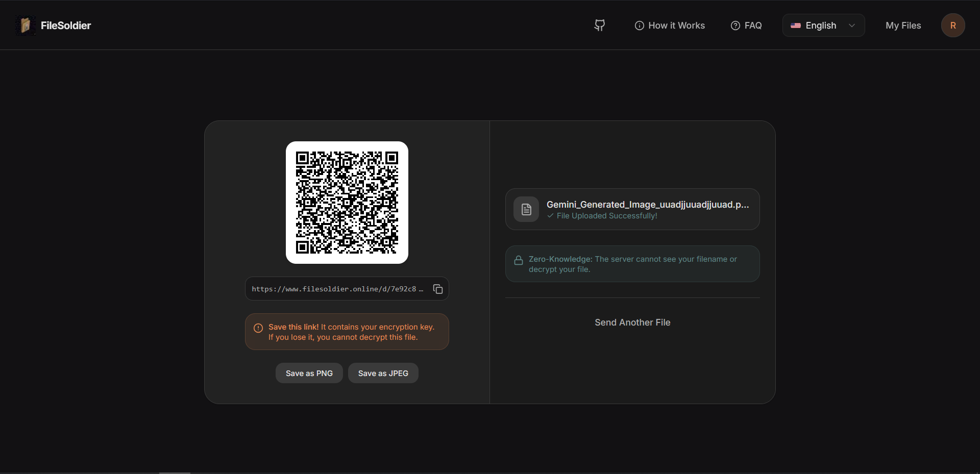Open the FAQ question-mark icon
Viewport: 980px width, 474px height.
click(x=735, y=25)
